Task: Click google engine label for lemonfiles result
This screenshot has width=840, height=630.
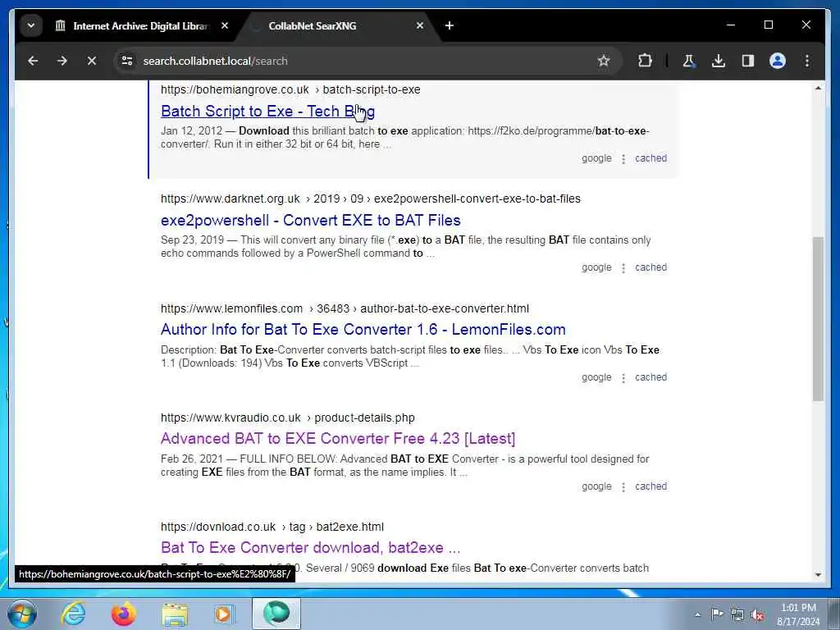Action: 597,377
